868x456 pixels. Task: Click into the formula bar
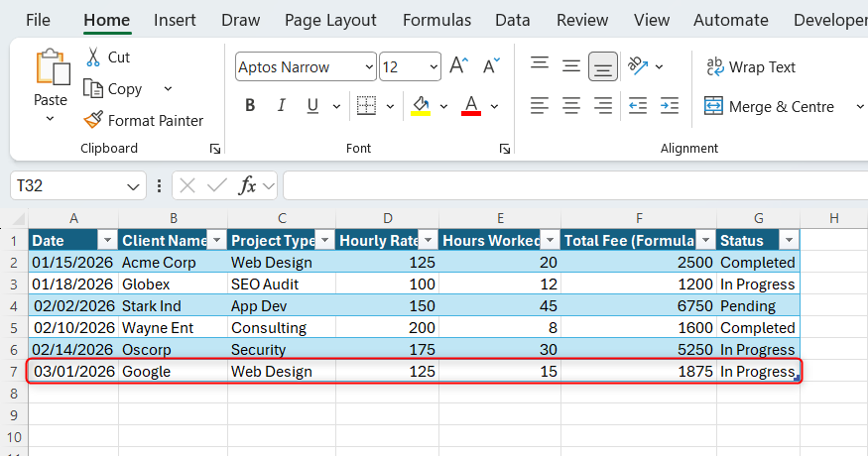point(575,185)
